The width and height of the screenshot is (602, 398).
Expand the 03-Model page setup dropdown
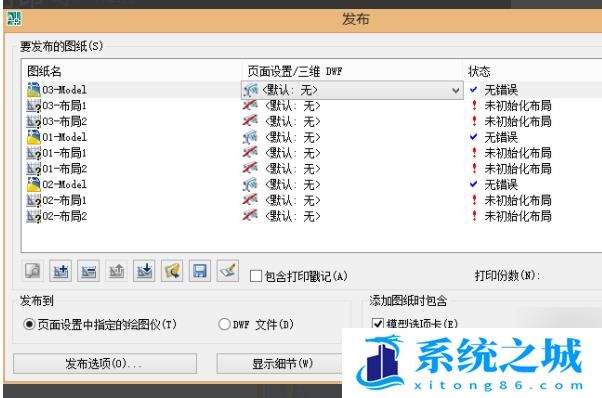tap(455, 90)
